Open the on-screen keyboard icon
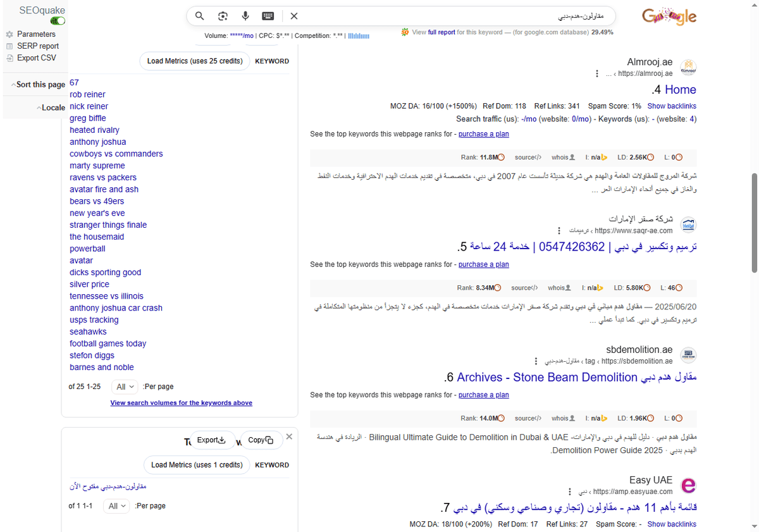 click(268, 16)
